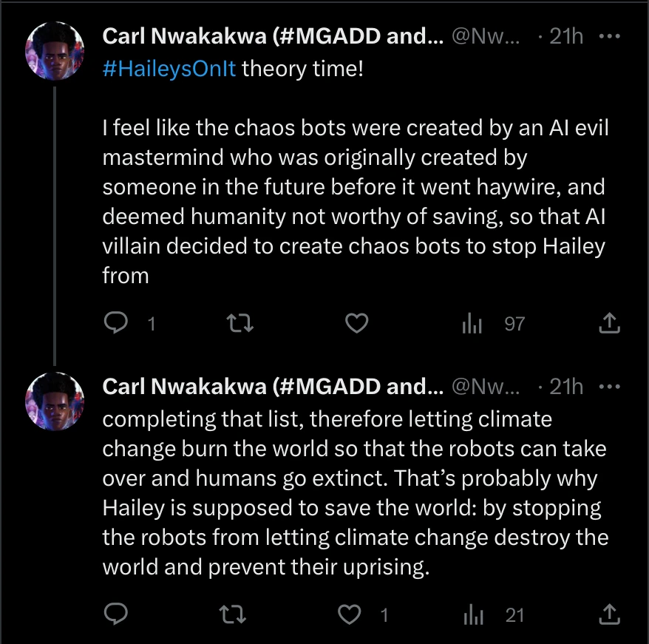Open more options on second tweet
649x644 pixels.
pyautogui.click(x=608, y=386)
